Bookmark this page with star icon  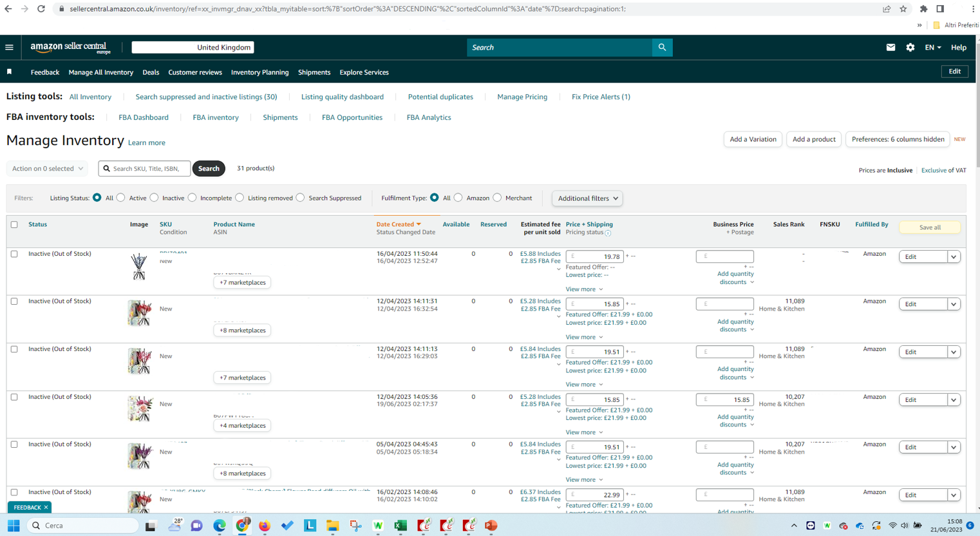(903, 9)
